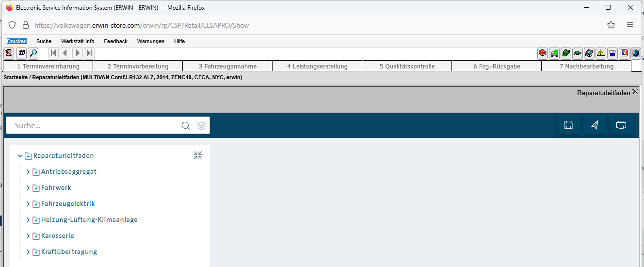Click the Firefox address bar URL
The image size is (644, 267).
pyautogui.click(x=142, y=25)
